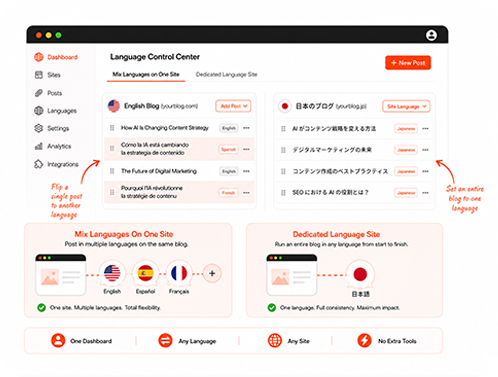Click the No Extra Tools lightning icon
The image size is (498, 377).
tap(364, 340)
